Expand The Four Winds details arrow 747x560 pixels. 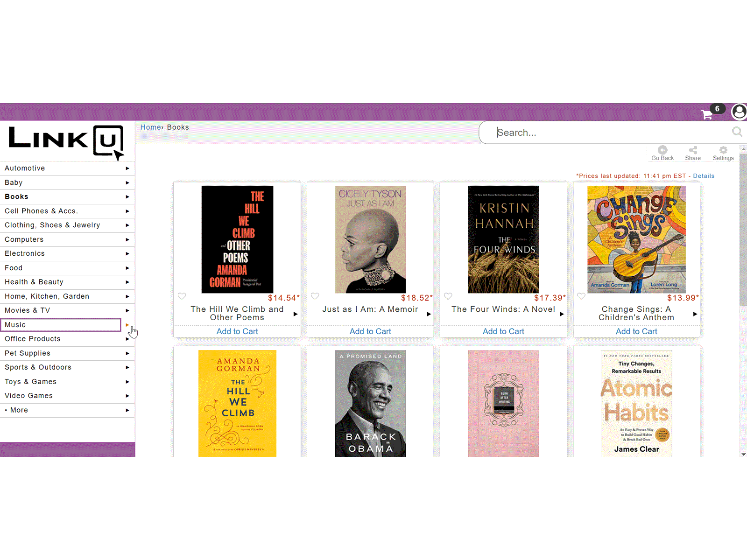coord(562,314)
